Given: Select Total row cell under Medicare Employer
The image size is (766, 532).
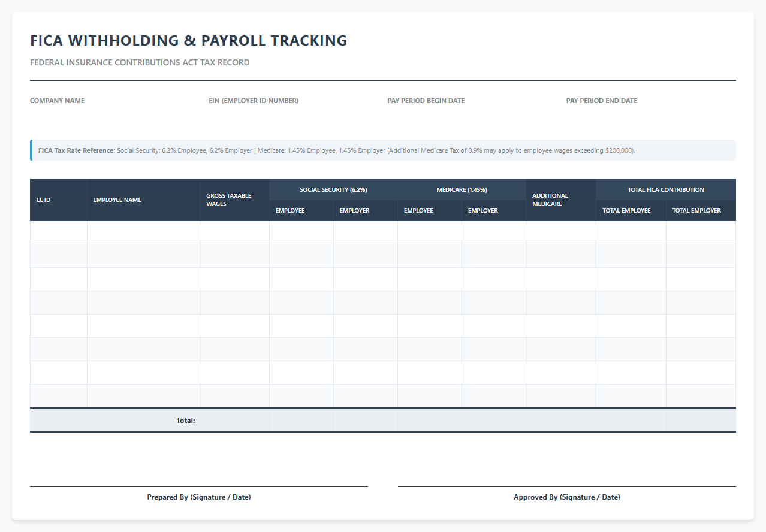Looking at the screenshot, I should [x=494, y=420].
